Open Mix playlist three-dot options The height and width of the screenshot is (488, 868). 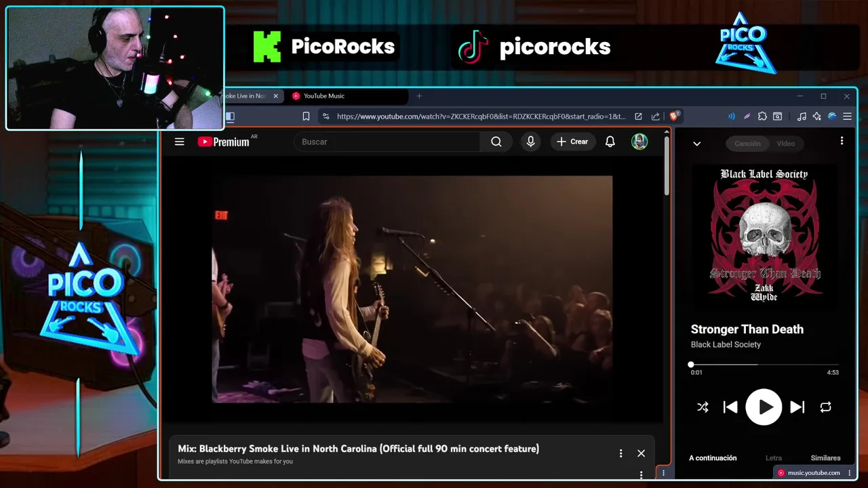620,453
